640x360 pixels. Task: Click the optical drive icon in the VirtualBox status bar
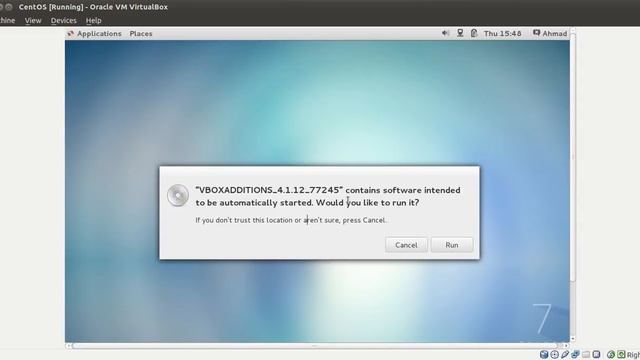pyautogui.click(x=554, y=354)
